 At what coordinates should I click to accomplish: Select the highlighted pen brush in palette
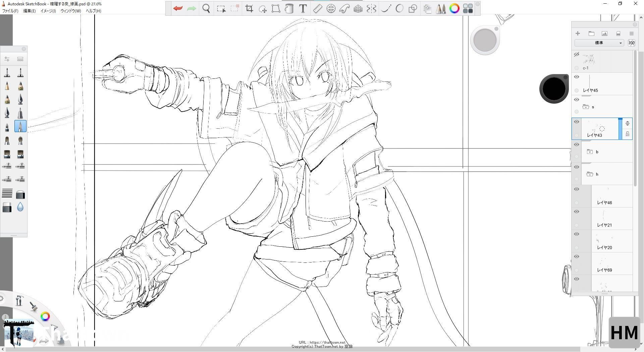[x=20, y=126]
